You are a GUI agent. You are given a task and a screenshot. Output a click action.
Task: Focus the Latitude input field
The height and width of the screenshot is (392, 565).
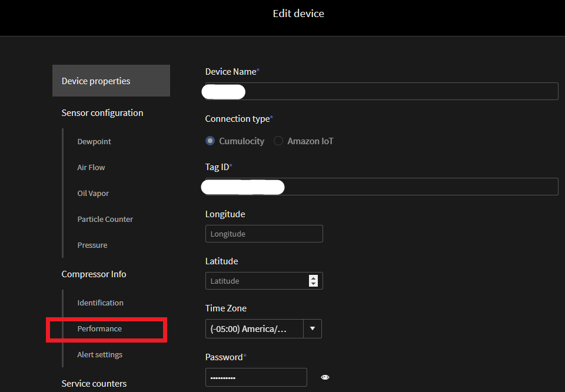[x=264, y=281]
